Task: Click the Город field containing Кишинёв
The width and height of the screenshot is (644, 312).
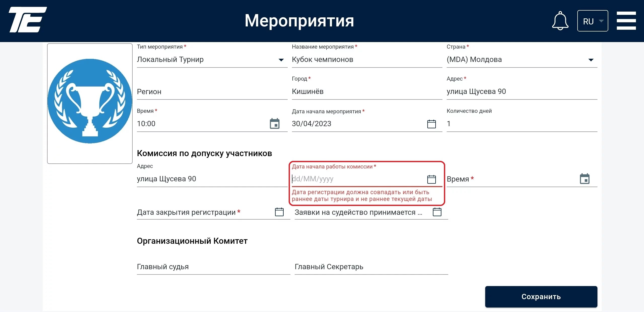Action: (x=367, y=92)
